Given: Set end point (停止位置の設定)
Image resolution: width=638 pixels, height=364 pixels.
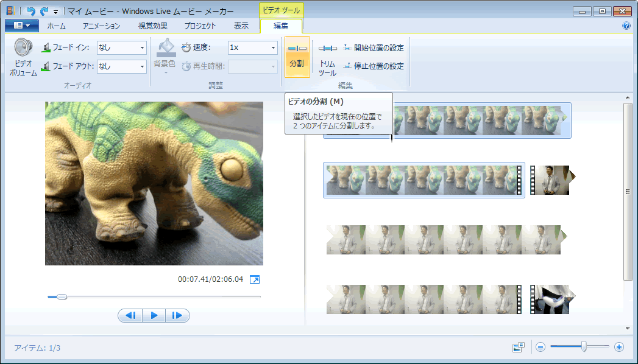Looking at the screenshot, I should 373,66.
